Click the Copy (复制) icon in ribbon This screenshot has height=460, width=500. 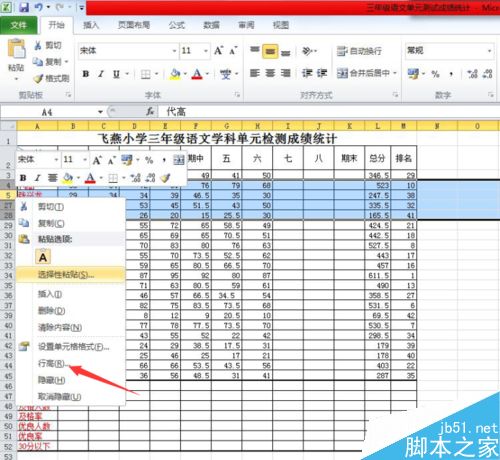pos(38,62)
